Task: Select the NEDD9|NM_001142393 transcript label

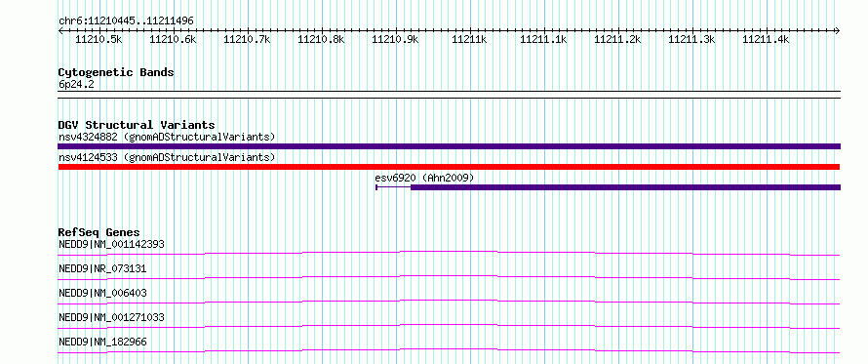Action: pos(111,244)
